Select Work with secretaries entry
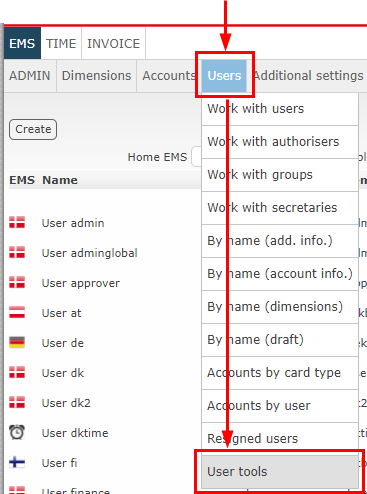The image size is (367, 494). point(280,208)
